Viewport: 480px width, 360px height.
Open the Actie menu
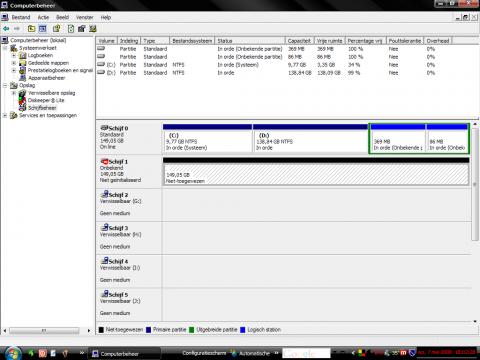pos(43,17)
